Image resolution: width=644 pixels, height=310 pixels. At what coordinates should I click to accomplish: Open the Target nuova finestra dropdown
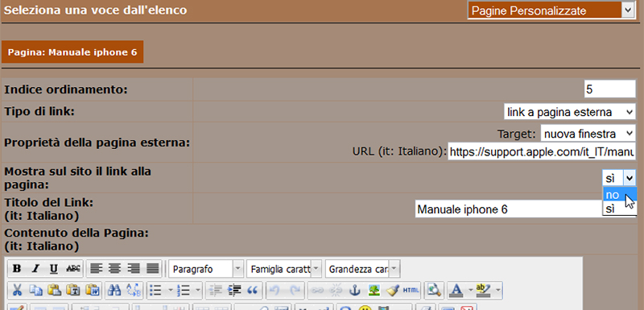tap(588, 134)
